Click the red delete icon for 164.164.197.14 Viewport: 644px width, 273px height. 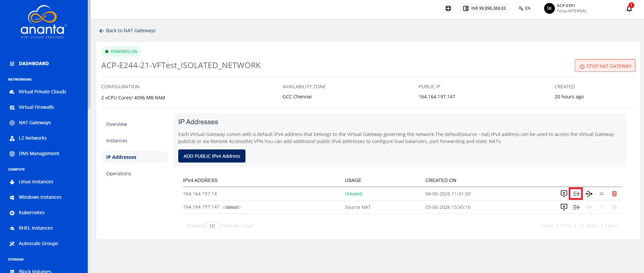click(x=614, y=194)
